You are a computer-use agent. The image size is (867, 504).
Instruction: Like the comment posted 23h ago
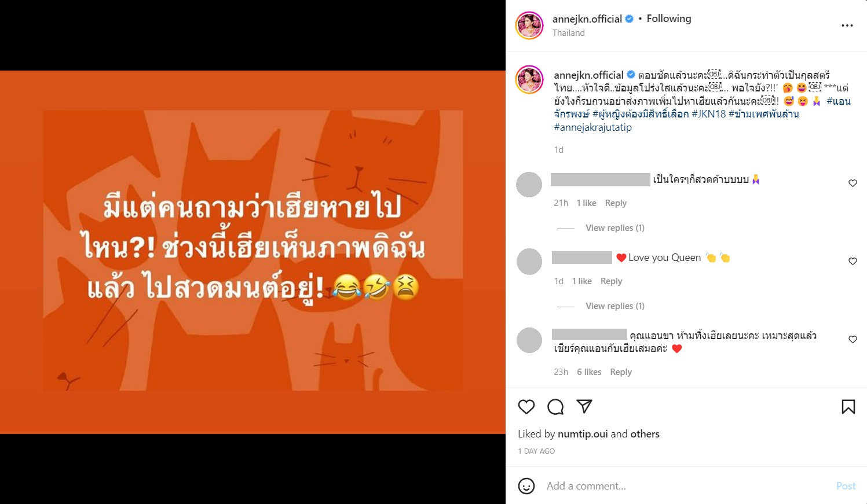[x=853, y=340]
